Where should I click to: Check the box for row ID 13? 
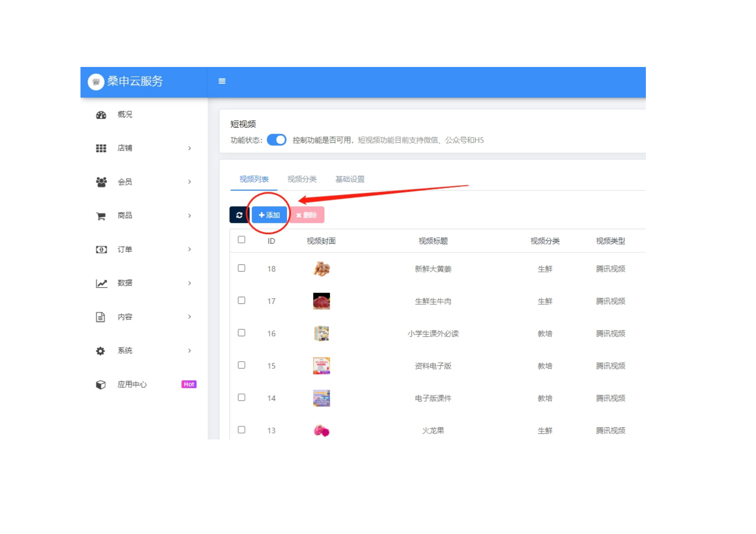click(241, 430)
